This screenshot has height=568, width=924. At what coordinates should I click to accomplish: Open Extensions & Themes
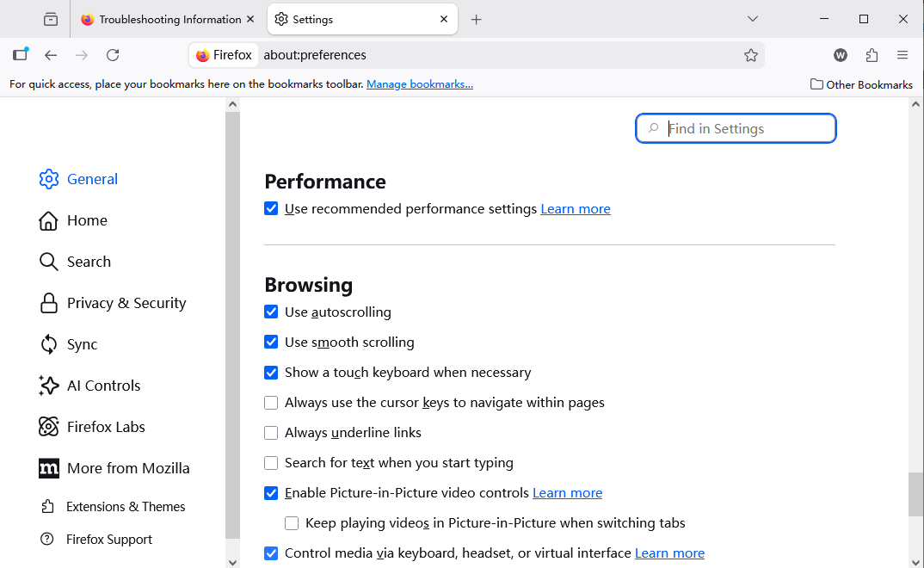tap(126, 507)
